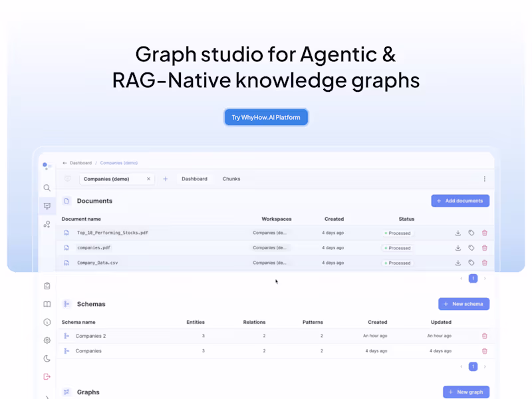This screenshot has height=399, width=532.
Task: Go back using breadcrumb arrow
Action: (65, 163)
